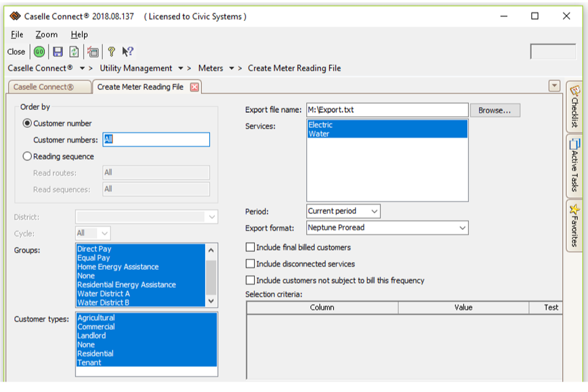Screen dimensions: 588x392
Task: Select the Reading sequence radio button
Action: pyautogui.click(x=27, y=156)
